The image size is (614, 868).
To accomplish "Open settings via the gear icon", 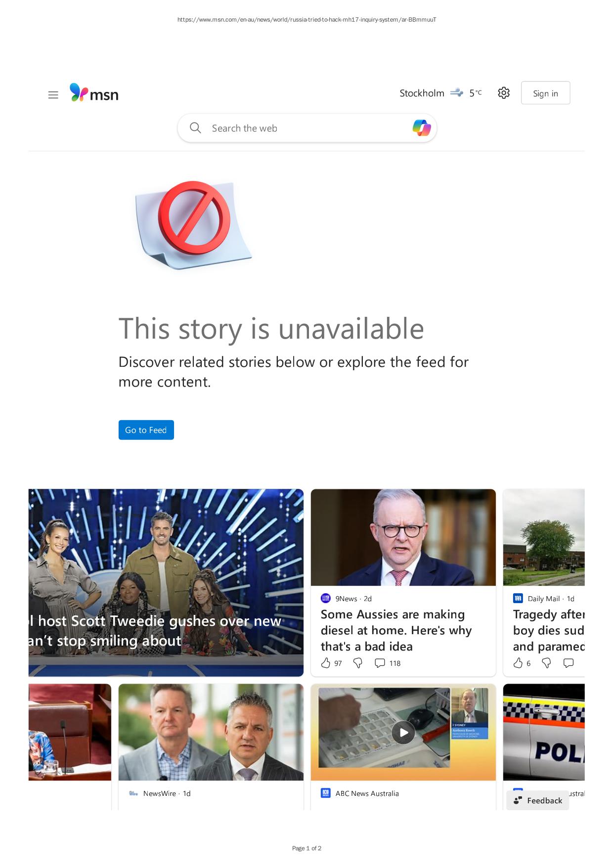I will [x=503, y=93].
